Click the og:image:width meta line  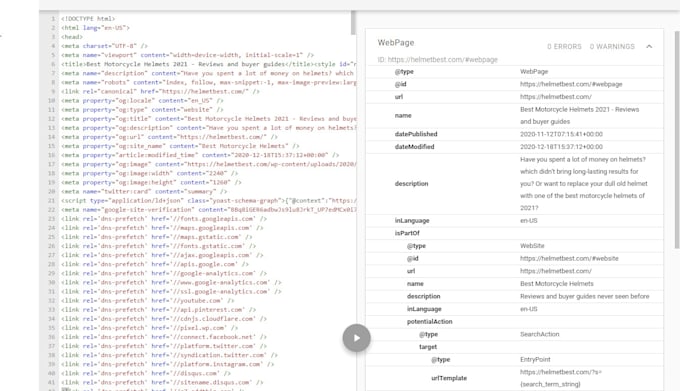point(150,173)
